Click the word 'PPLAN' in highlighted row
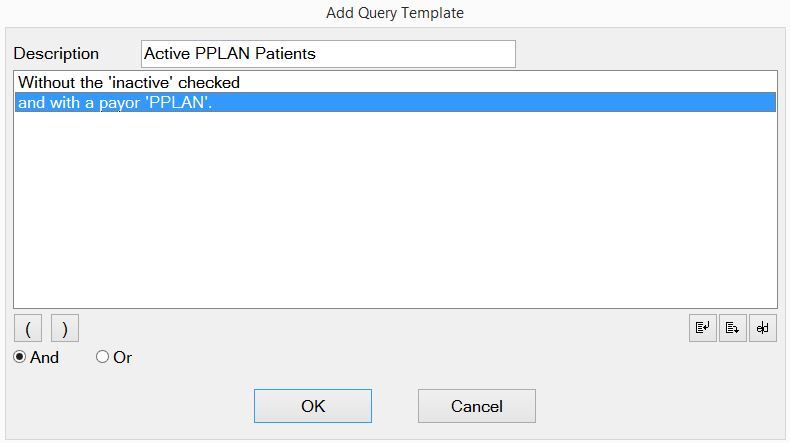 coord(177,102)
